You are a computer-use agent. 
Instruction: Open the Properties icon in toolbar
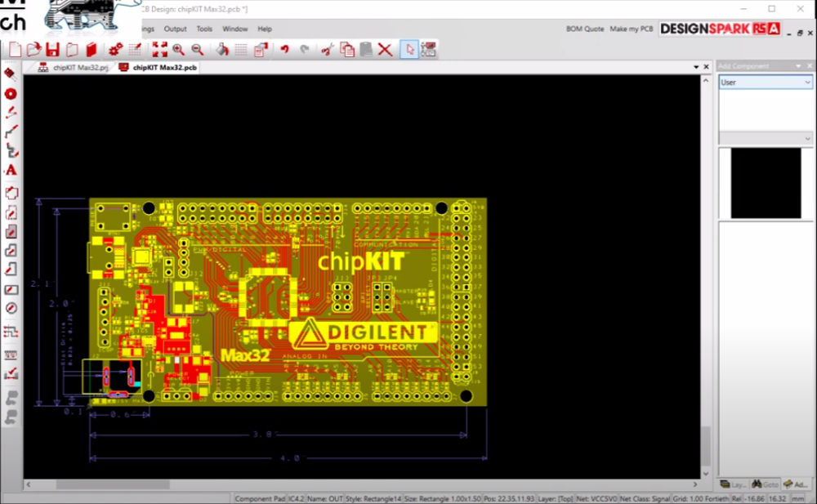(261, 50)
